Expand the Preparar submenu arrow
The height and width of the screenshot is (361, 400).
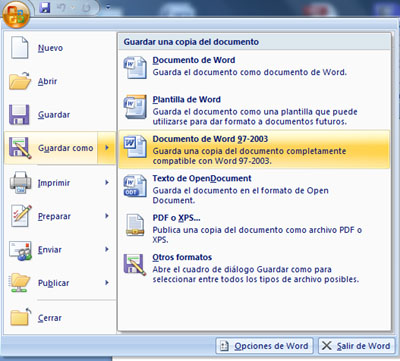[x=107, y=216]
